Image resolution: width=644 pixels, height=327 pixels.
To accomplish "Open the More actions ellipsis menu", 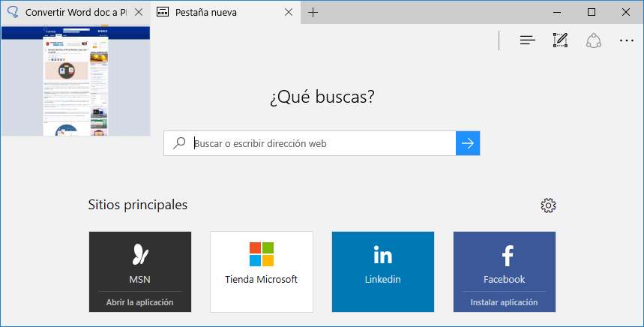I will (627, 40).
